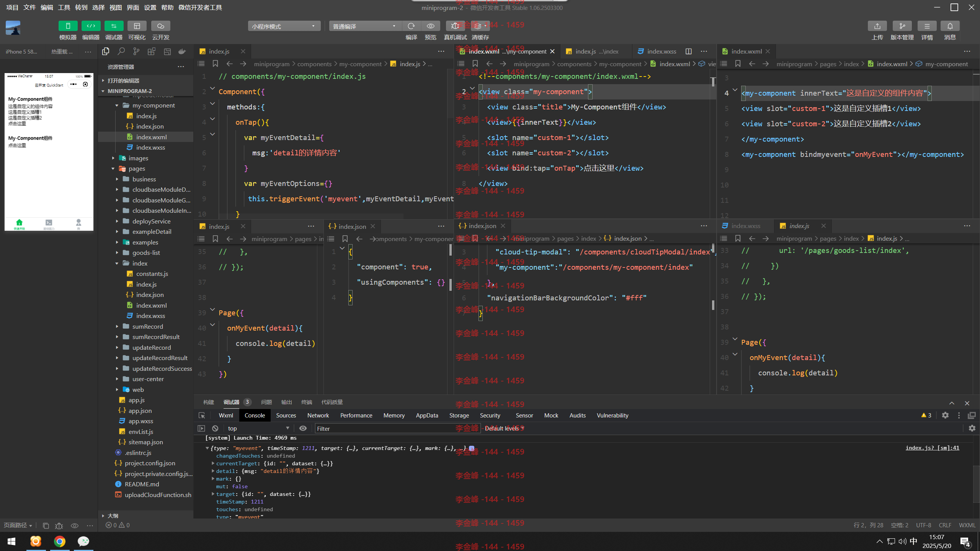Click the user avatar icon
The width and height of the screenshot is (980, 551).
[13, 28]
